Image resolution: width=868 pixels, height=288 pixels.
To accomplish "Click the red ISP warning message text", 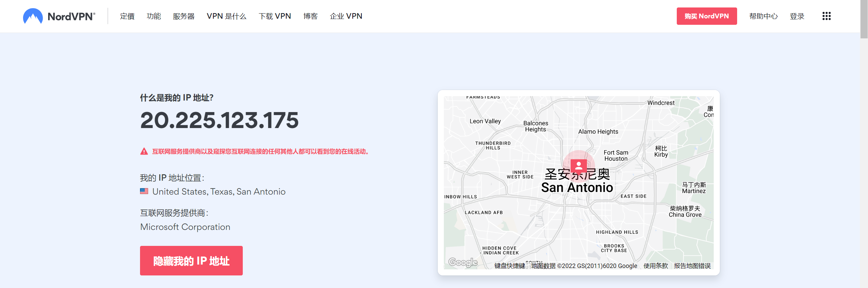I will click(260, 151).
